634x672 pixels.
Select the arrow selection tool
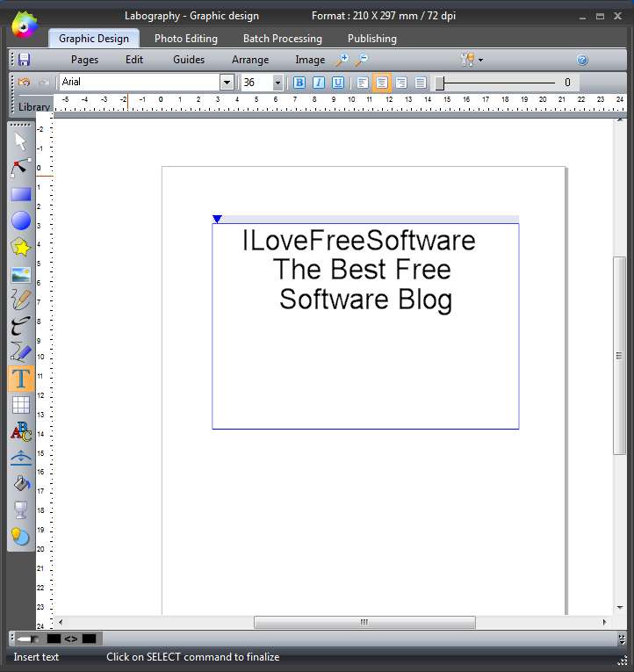20,141
